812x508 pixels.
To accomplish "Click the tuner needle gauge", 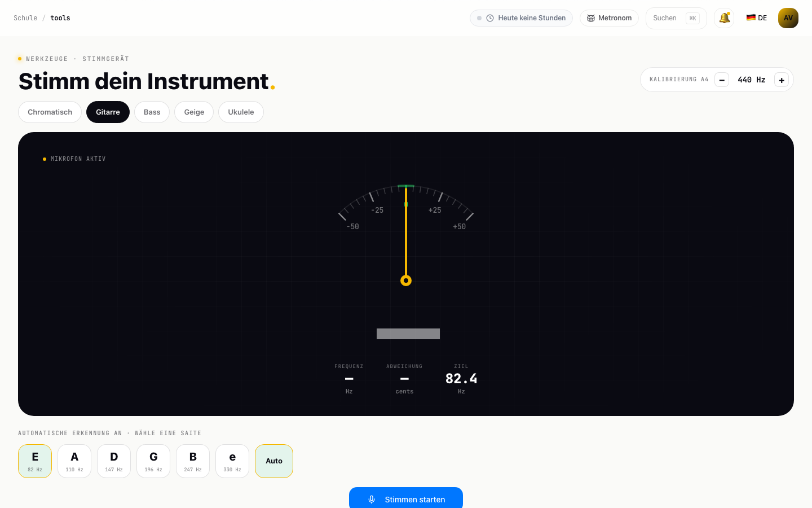I will (406, 234).
